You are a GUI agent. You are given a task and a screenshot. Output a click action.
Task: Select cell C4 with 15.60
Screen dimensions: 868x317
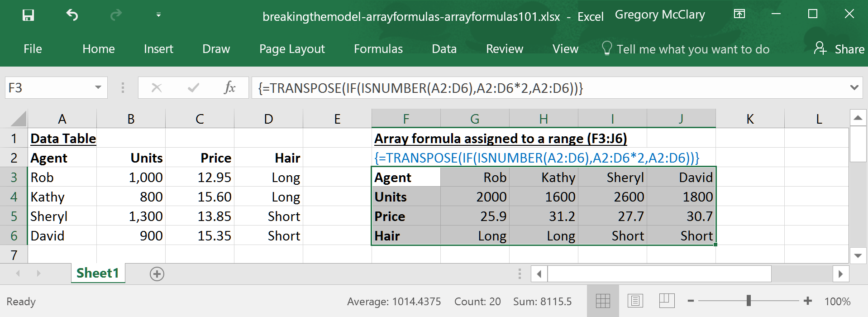pos(200,197)
